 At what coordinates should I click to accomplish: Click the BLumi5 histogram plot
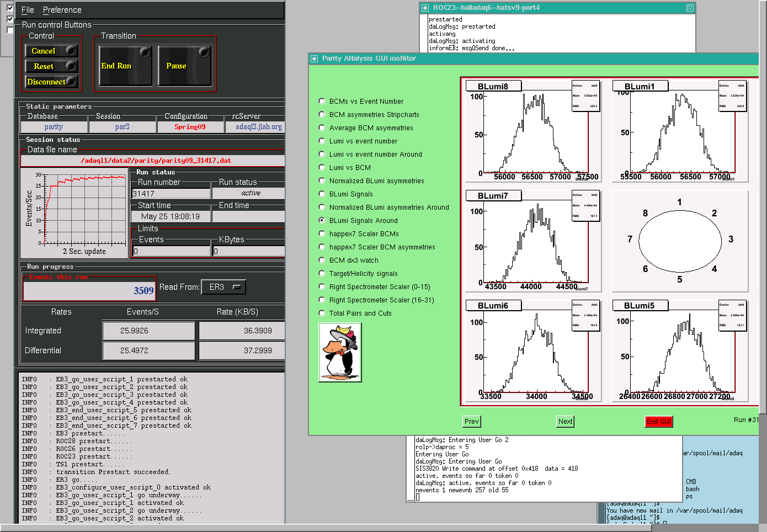pyautogui.click(x=680, y=350)
